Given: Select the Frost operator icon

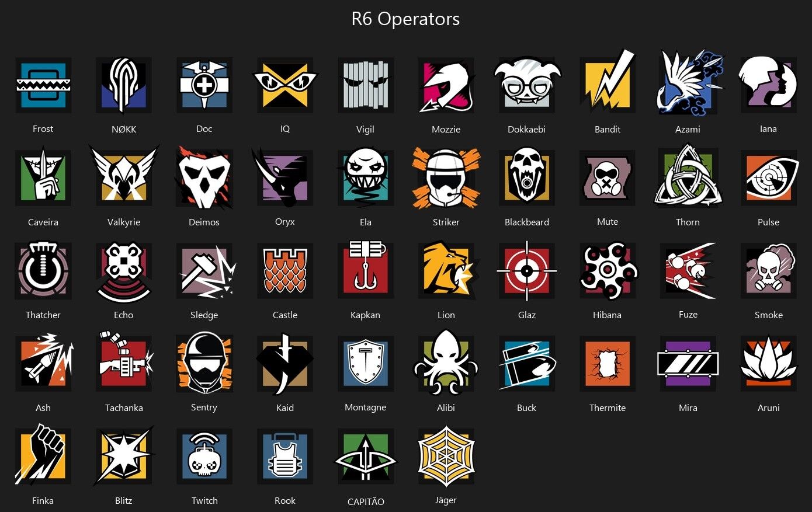Looking at the screenshot, I should (x=43, y=85).
